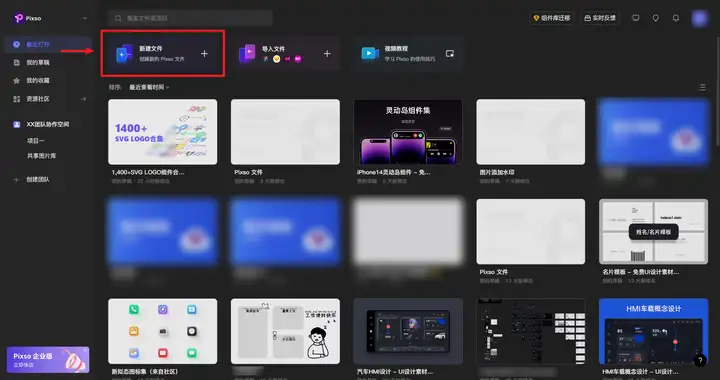720x380 pixels.
Task: Click the magenta round icon after XD
Action: click(x=298, y=59)
